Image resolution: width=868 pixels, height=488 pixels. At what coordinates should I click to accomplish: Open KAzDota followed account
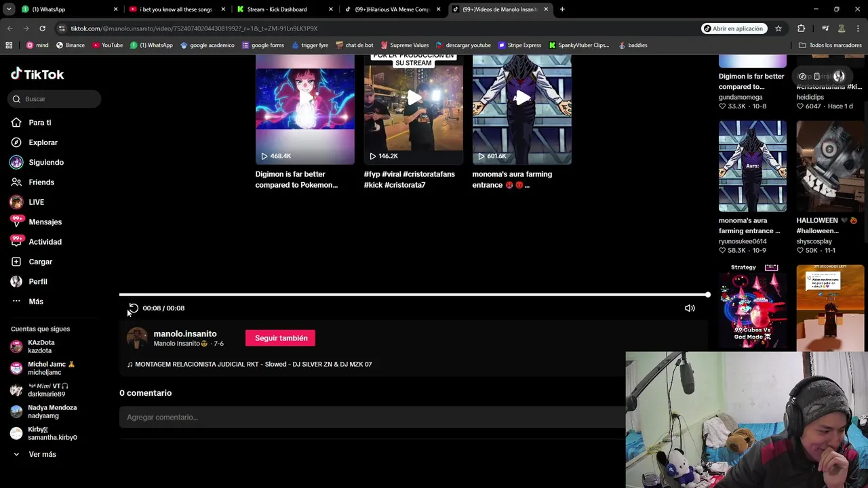41,347
